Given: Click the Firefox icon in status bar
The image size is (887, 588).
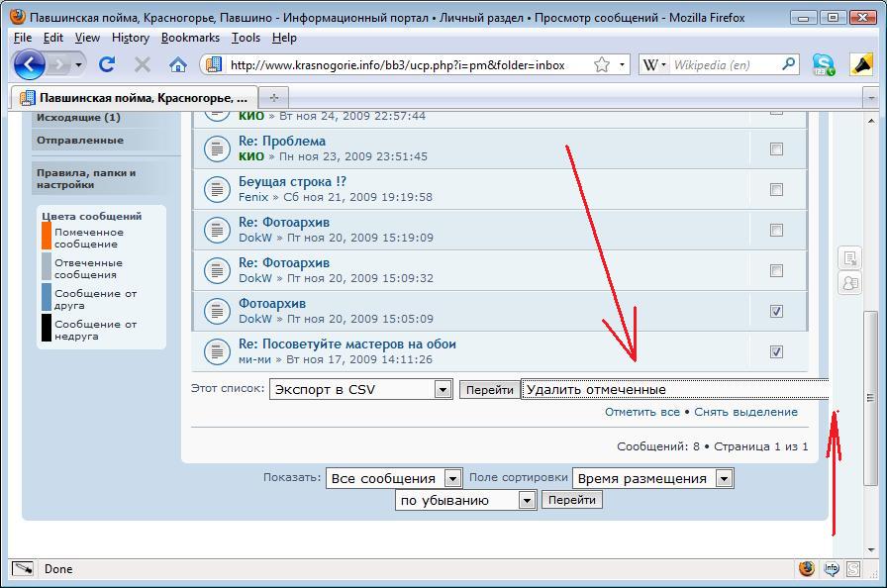Looking at the screenshot, I should tap(807, 569).
